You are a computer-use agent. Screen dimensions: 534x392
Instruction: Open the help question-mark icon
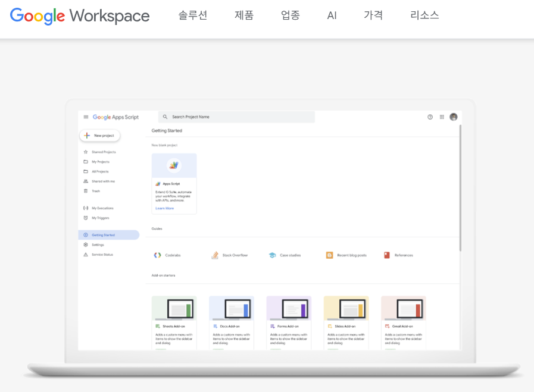[x=430, y=117]
